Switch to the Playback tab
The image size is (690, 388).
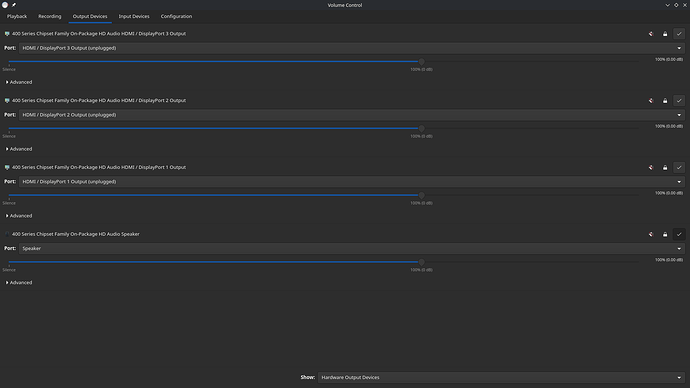[x=17, y=16]
